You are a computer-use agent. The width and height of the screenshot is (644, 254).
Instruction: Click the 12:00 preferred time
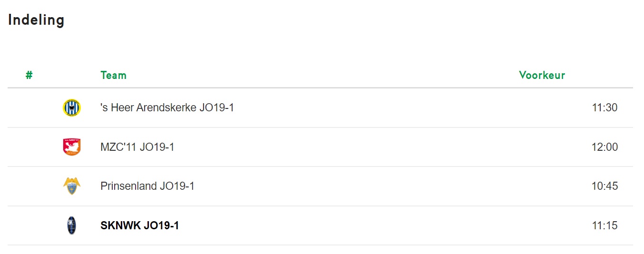click(x=605, y=147)
